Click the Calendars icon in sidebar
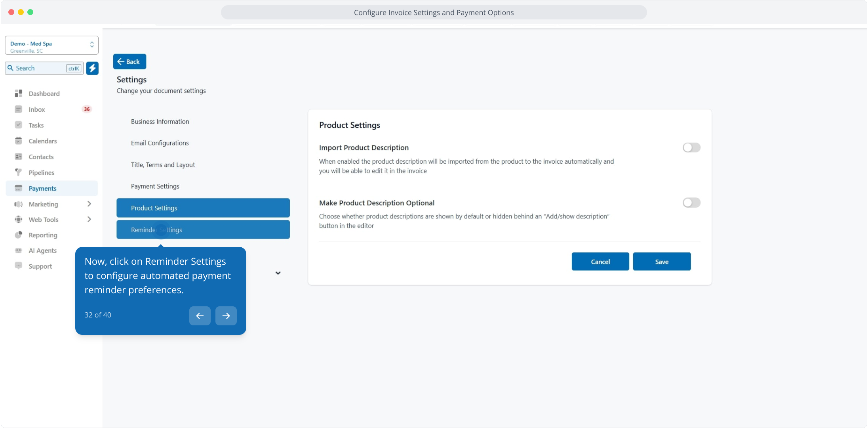The width and height of the screenshot is (868, 428). pos(18,141)
